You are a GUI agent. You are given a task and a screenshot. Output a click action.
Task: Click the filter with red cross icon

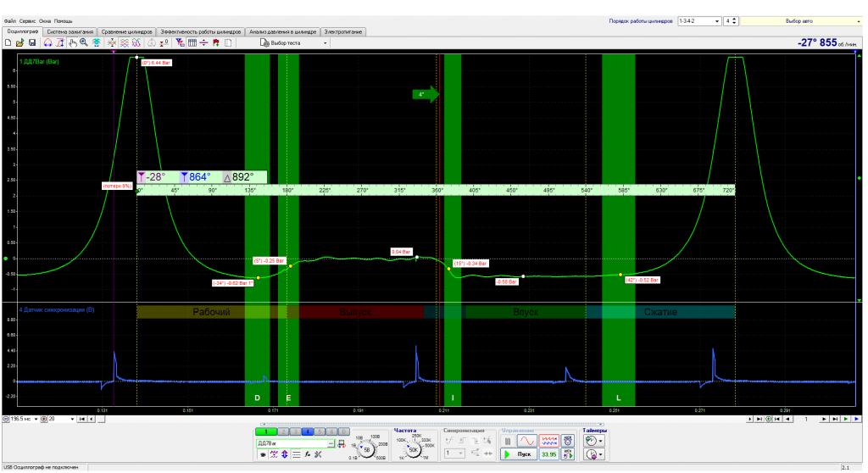click(180, 42)
